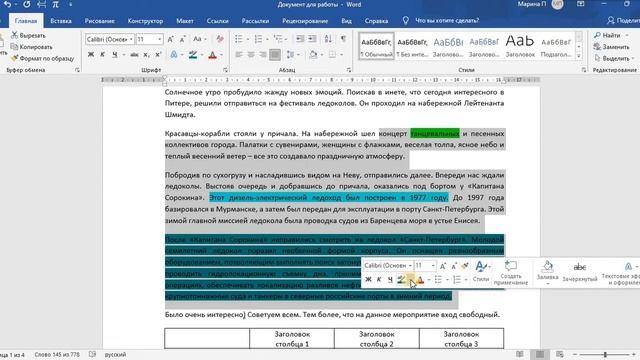Click the Increase font size icon in ribbon
640x360 pixels.
click(171, 39)
